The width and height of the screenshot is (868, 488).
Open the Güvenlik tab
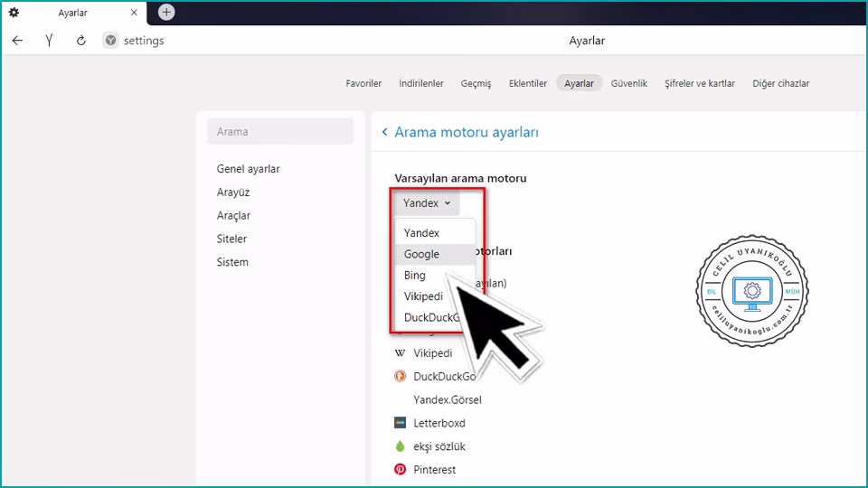click(x=629, y=83)
